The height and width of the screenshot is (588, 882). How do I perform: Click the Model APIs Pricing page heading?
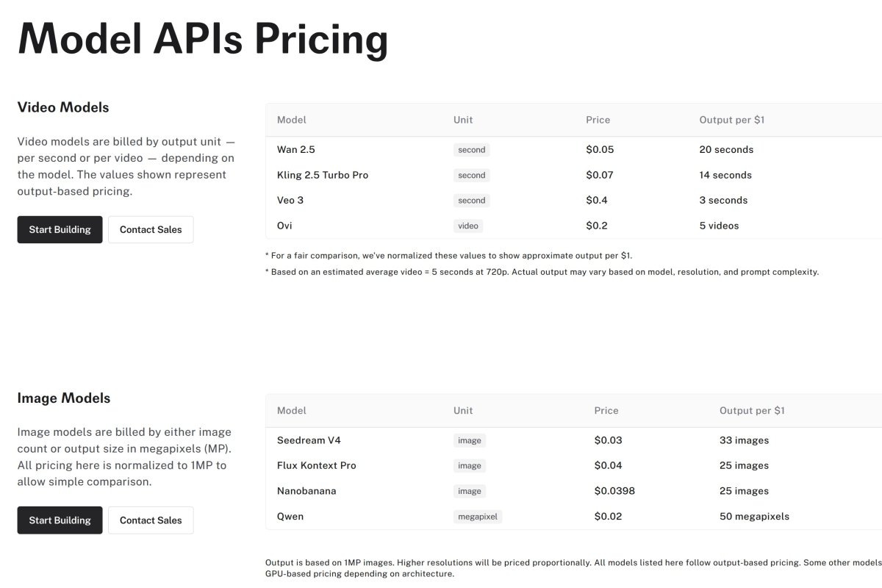[x=203, y=39]
